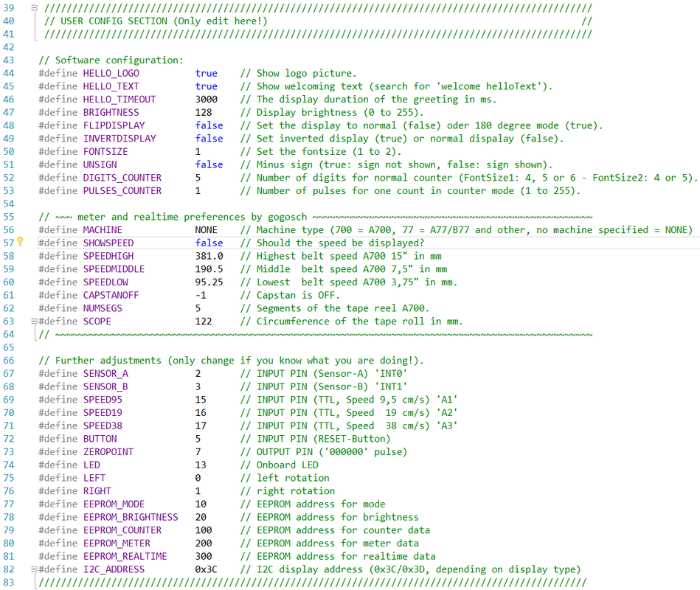
Task: Click the EEPROM_METER value 200
Action: coord(204,543)
